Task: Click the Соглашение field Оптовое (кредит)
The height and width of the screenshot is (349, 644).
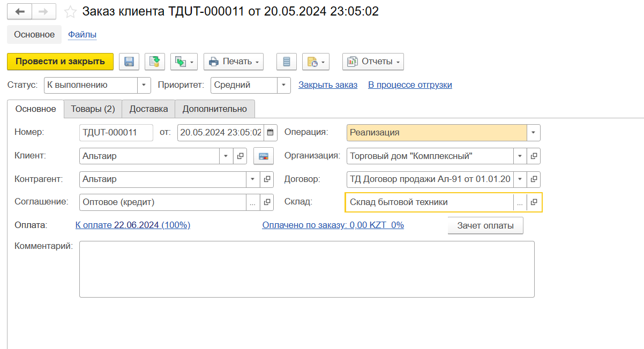Action: point(163,202)
